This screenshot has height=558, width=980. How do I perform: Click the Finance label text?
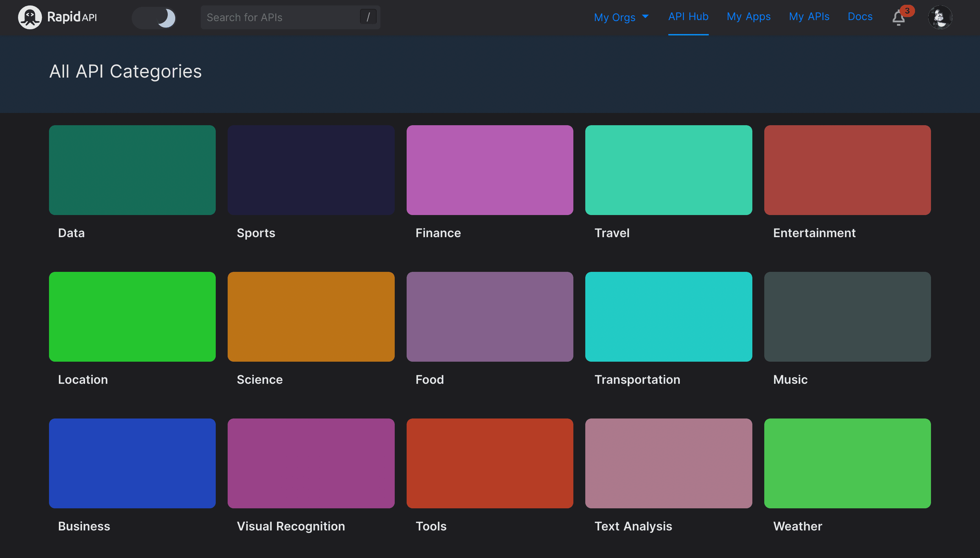click(438, 233)
